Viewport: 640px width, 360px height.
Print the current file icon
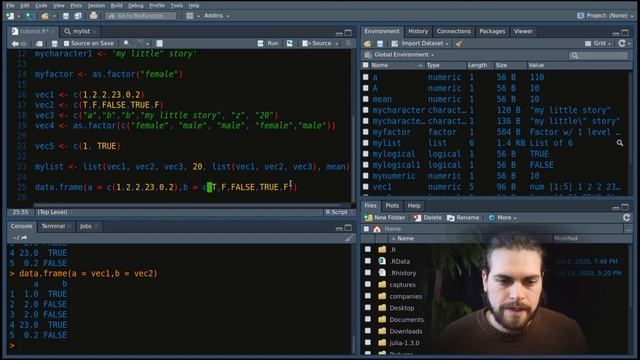click(x=93, y=16)
